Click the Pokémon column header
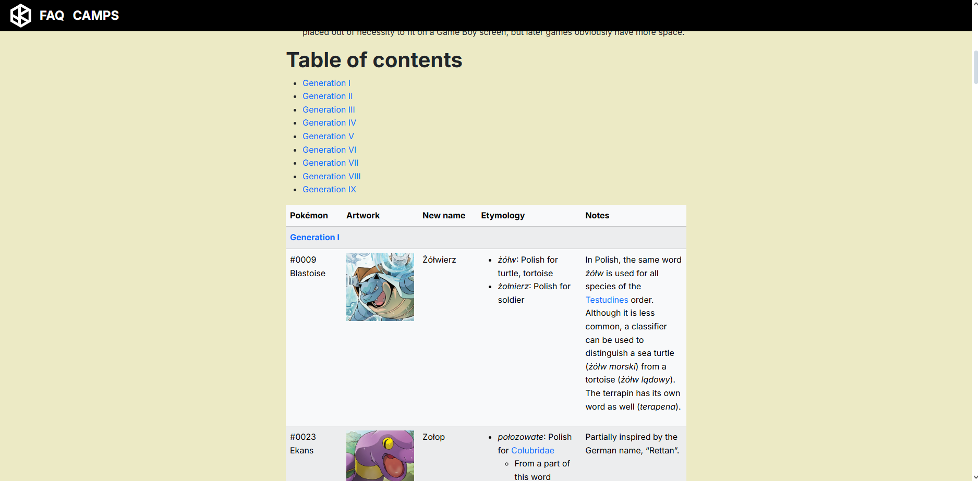The image size is (980, 481). (x=309, y=215)
